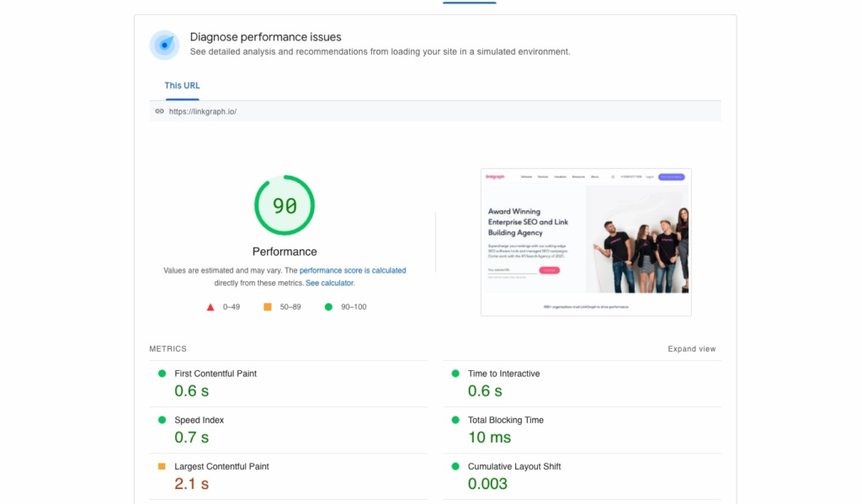Image resolution: width=862 pixels, height=504 pixels.
Task: Click green dot beside Time to Interactive
Action: pos(455,374)
